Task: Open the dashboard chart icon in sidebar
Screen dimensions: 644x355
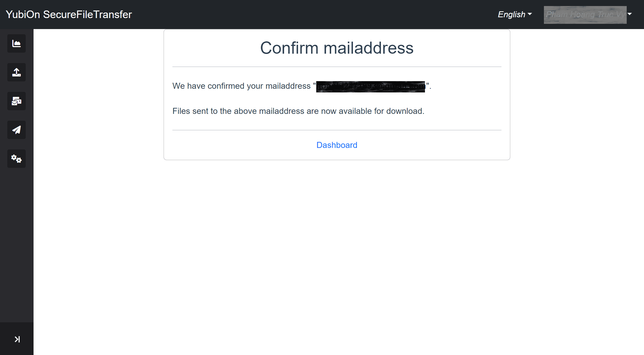Action: (x=17, y=43)
